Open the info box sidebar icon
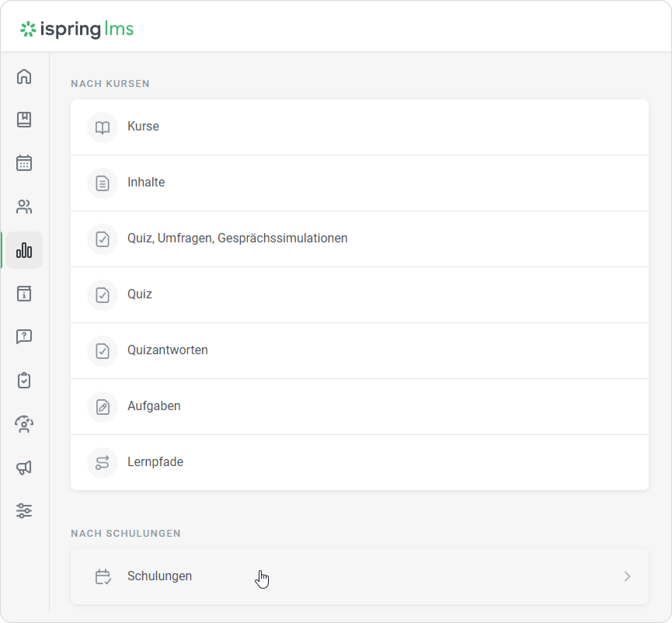 [24, 294]
